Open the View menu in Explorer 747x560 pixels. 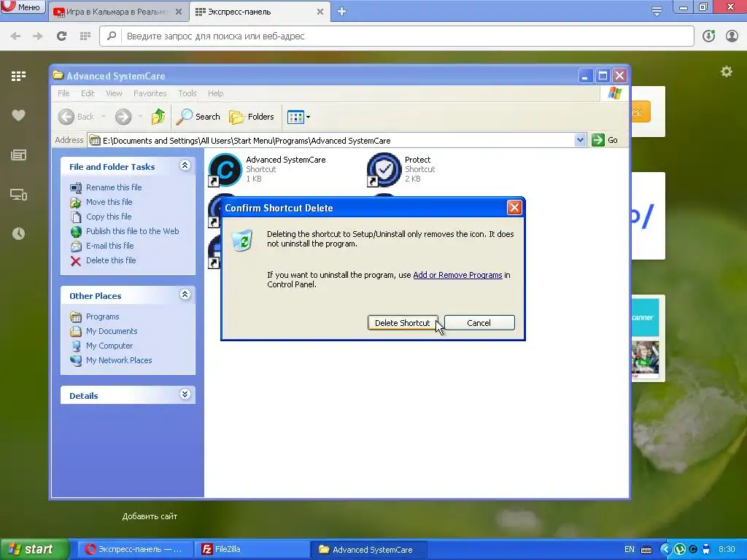(x=114, y=93)
